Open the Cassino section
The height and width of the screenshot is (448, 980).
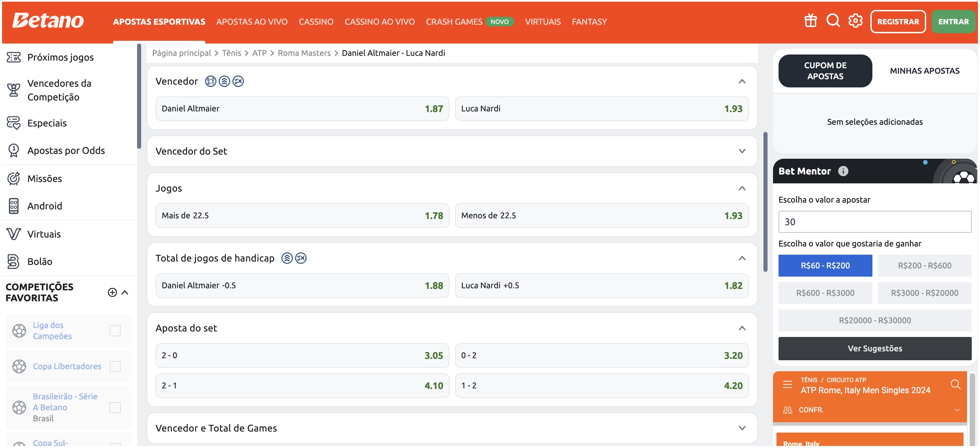tap(316, 22)
